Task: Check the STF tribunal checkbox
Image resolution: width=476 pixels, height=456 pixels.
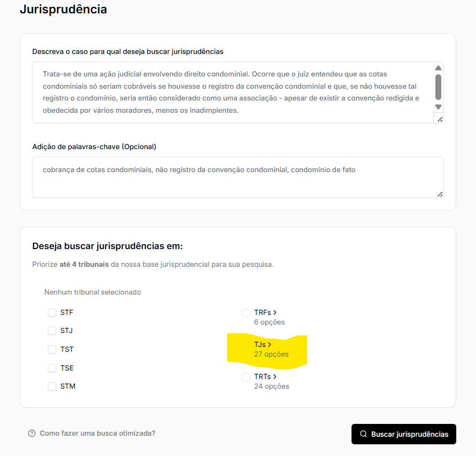Action: 52,313
